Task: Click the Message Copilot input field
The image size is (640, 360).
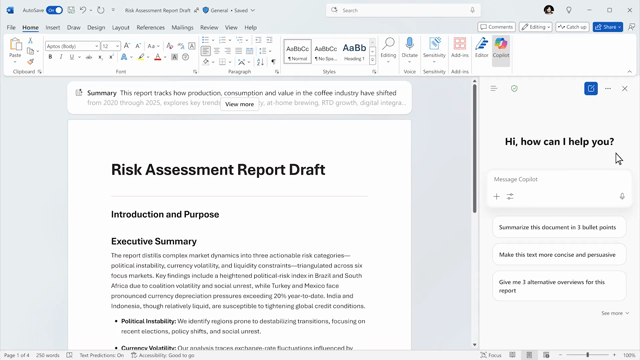Action: [559, 179]
